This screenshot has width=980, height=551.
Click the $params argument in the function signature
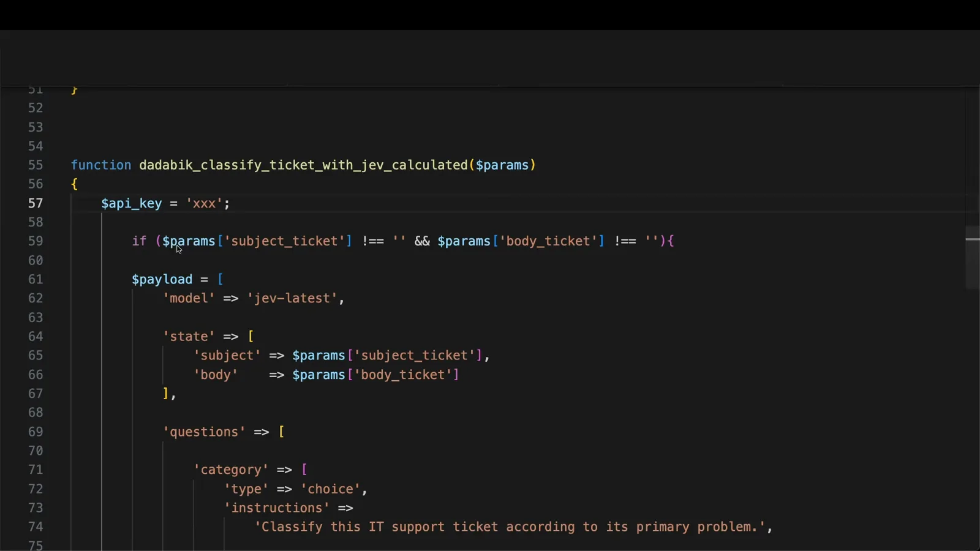(502, 165)
